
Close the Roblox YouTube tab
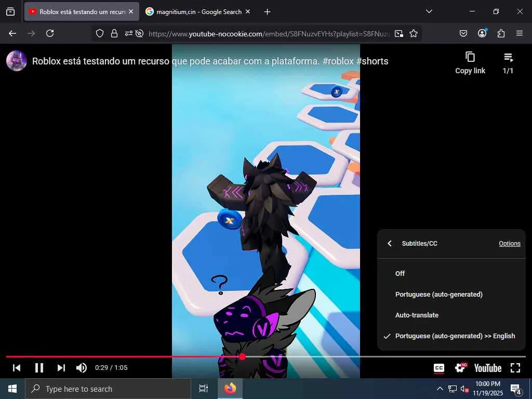tap(131, 11)
